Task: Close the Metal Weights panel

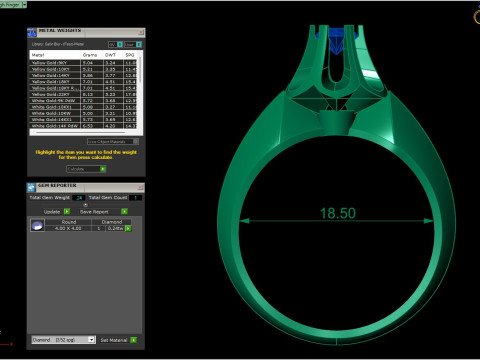Action: point(141,32)
